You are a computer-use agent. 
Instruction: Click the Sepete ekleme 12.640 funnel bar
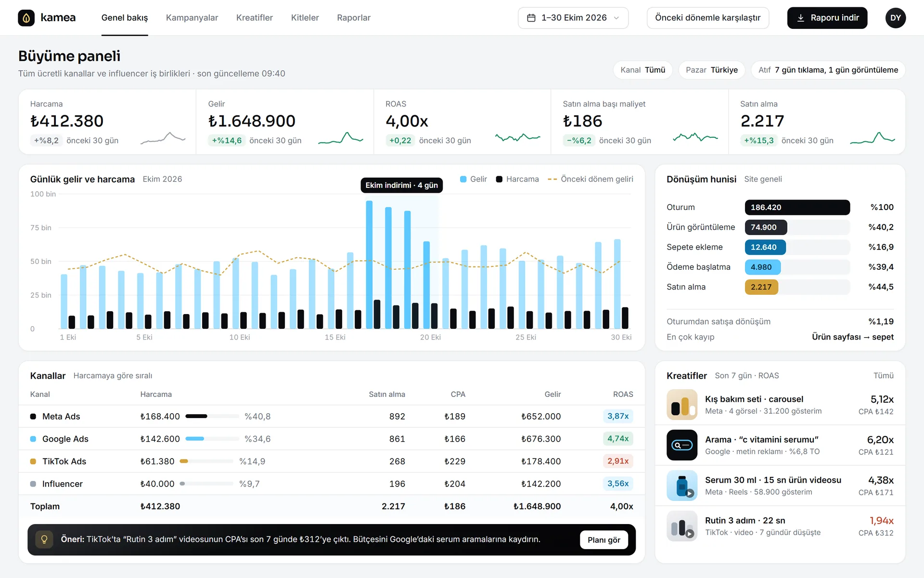pyautogui.click(x=765, y=247)
